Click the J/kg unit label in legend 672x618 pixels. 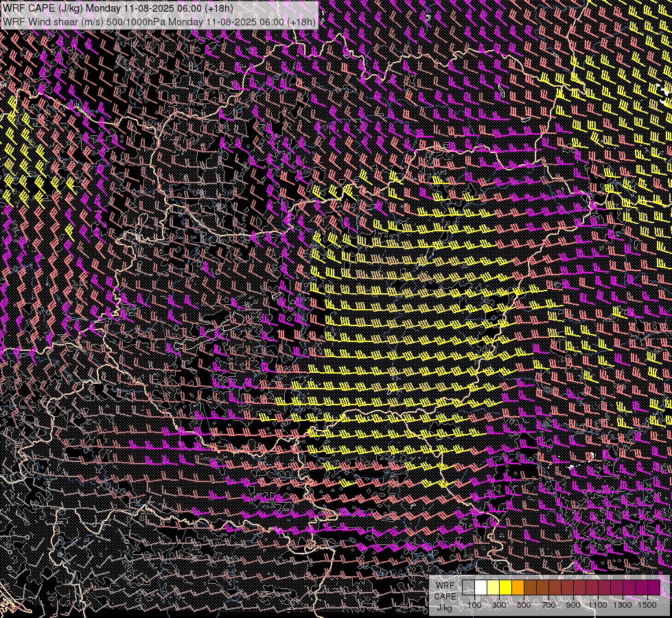click(445, 608)
